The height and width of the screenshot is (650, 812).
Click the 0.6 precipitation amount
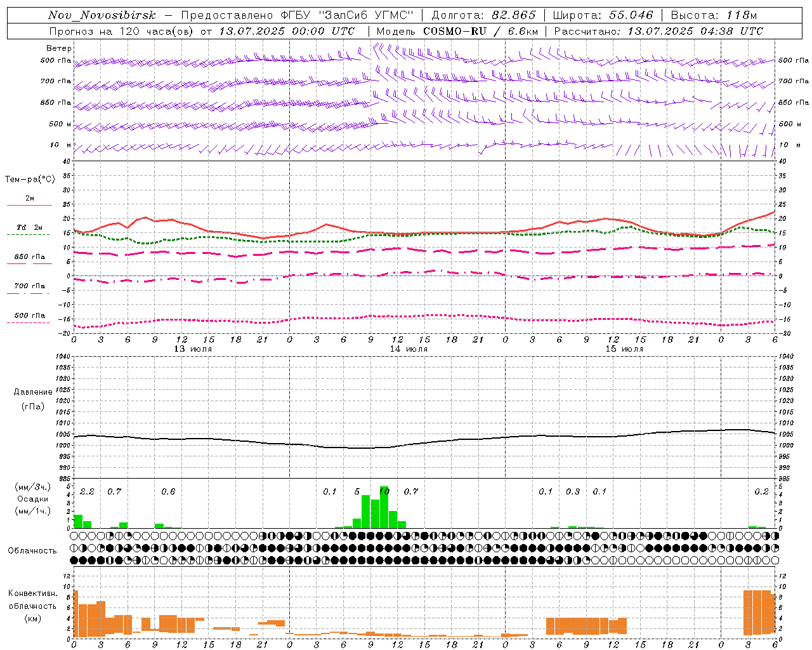click(x=168, y=491)
